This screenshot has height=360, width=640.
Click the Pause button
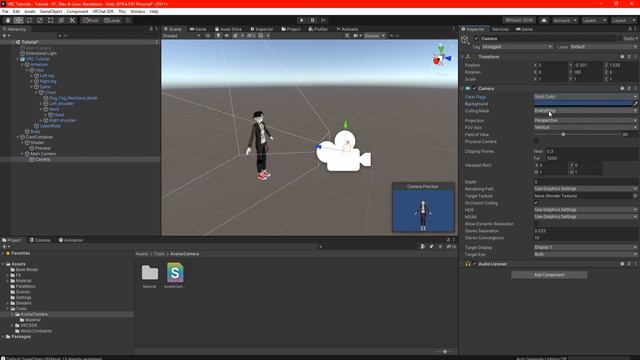point(312,20)
